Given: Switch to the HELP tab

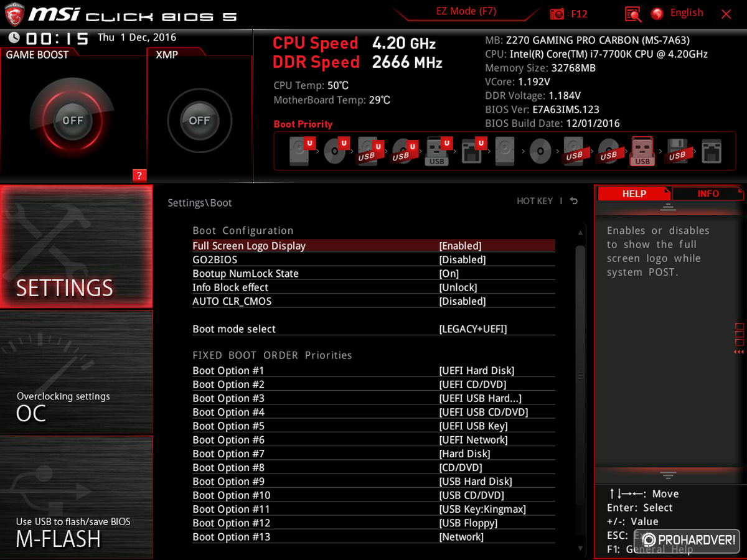Looking at the screenshot, I should point(634,194).
